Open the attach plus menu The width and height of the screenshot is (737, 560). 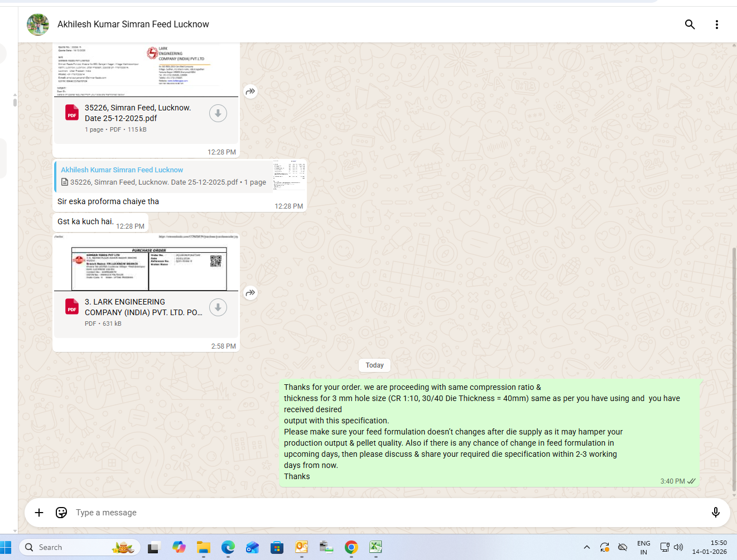(x=39, y=513)
